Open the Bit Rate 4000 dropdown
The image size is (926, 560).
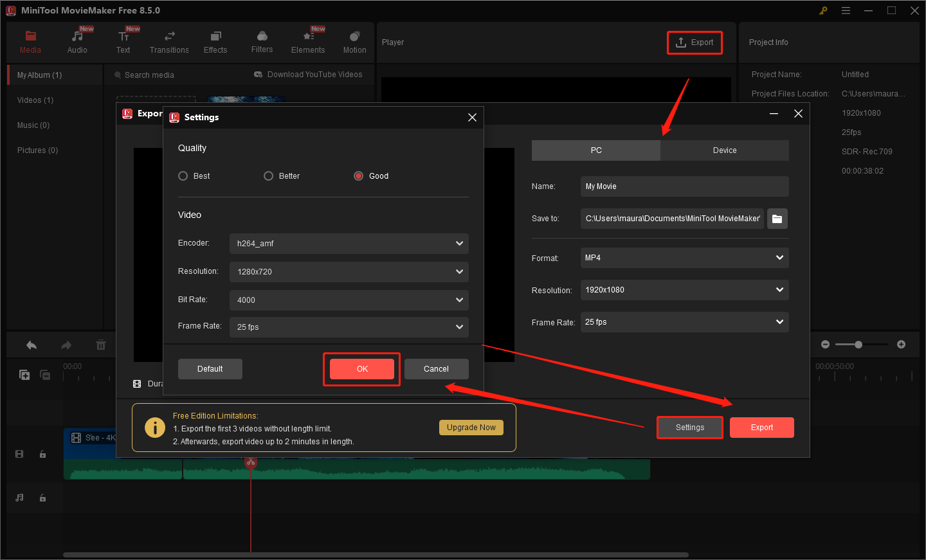coord(349,300)
